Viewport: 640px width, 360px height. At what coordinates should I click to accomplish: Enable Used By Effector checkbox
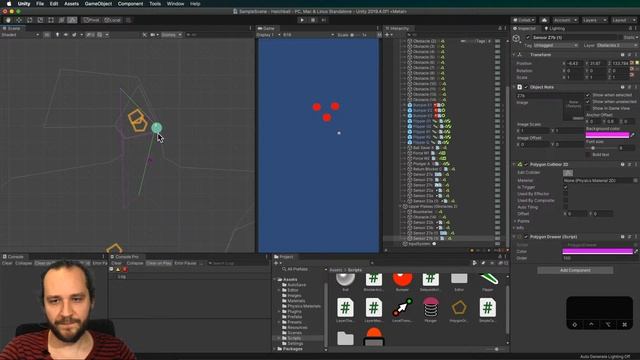coord(565,194)
